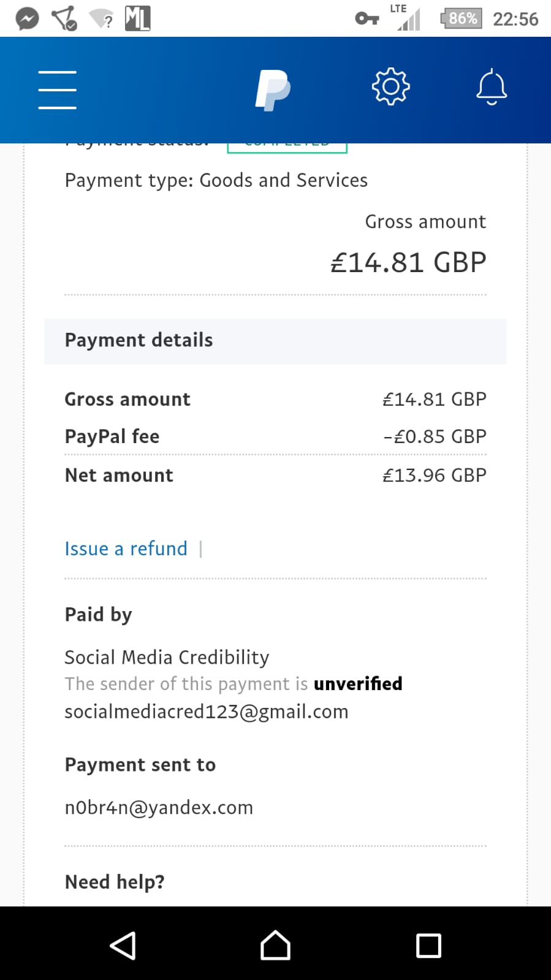
Task: Select the recipient email n0br4n@yandex.com
Action: 159,807
